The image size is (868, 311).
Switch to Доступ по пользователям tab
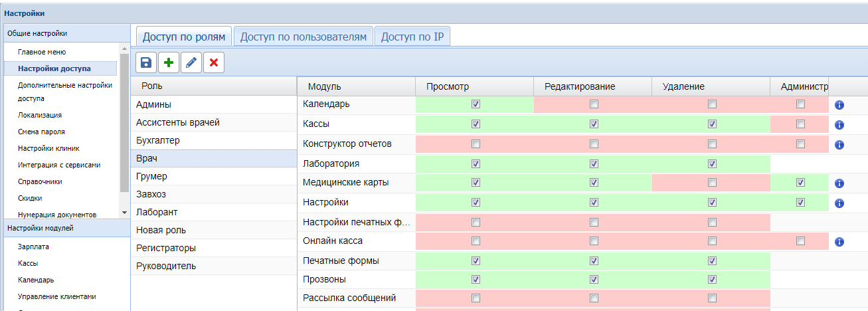tap(303, 37)
